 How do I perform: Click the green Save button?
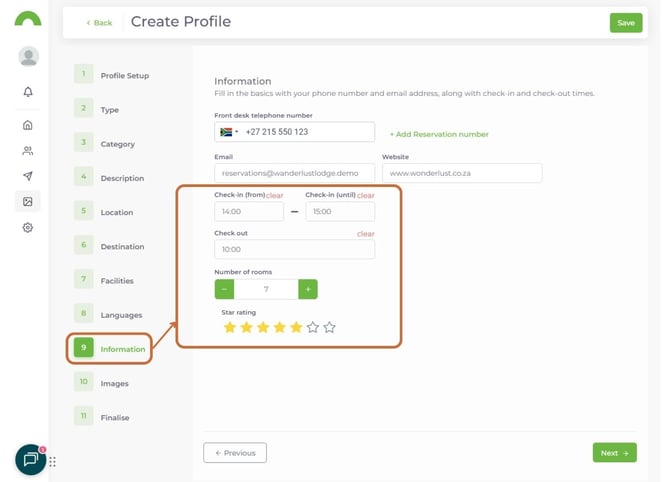pos(625,23)
